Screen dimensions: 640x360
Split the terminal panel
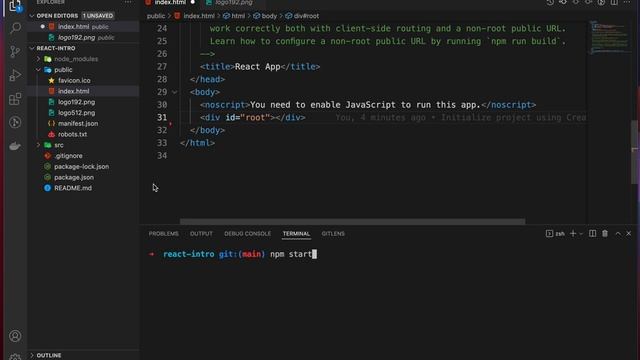pos(592,233)
